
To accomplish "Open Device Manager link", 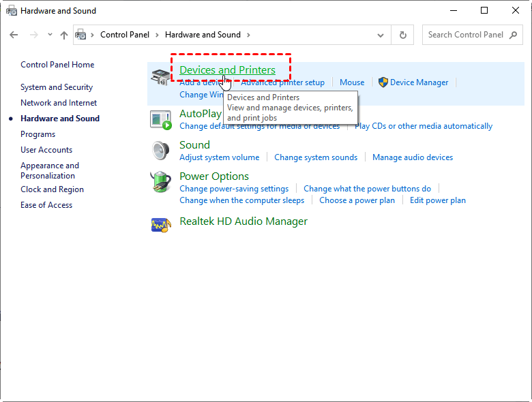I will point(419,82).
